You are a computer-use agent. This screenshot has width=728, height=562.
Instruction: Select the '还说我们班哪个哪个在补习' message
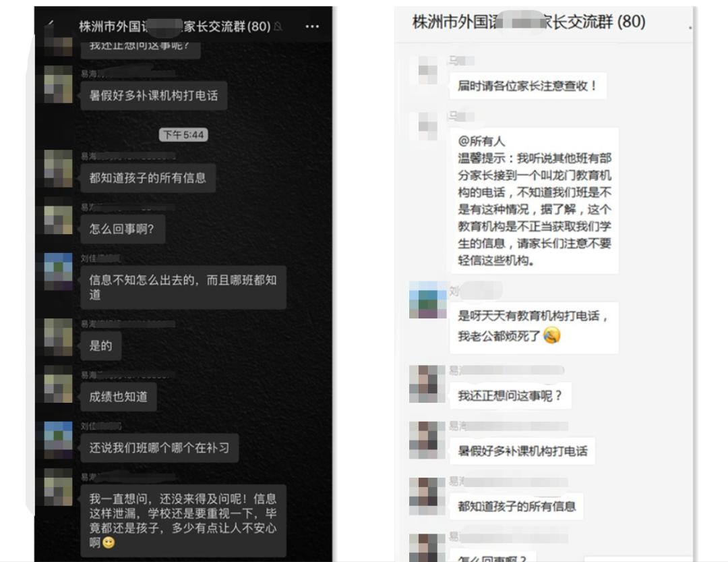[x=160, y=448]
